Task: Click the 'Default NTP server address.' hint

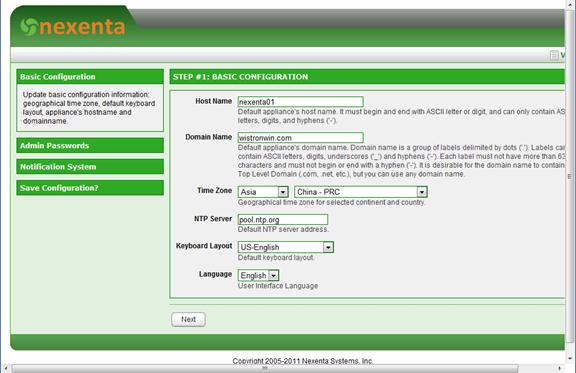Action: click(283, 229)
